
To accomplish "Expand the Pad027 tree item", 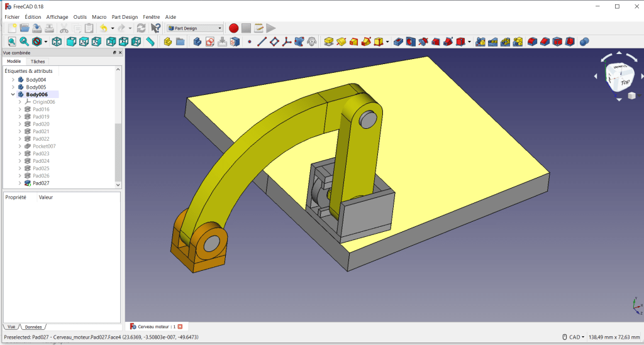I will point(20,183).
